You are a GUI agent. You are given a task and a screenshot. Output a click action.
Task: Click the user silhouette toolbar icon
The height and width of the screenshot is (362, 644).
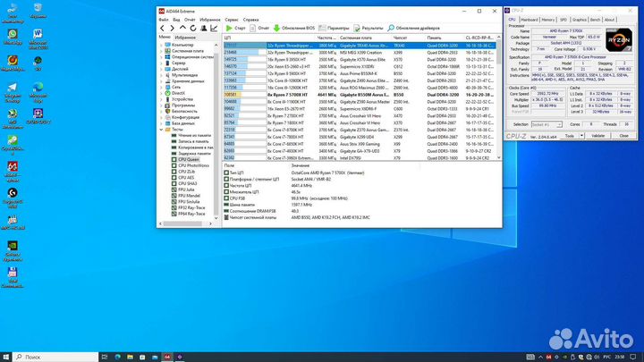pyautogui.click(x=204, y=28)
